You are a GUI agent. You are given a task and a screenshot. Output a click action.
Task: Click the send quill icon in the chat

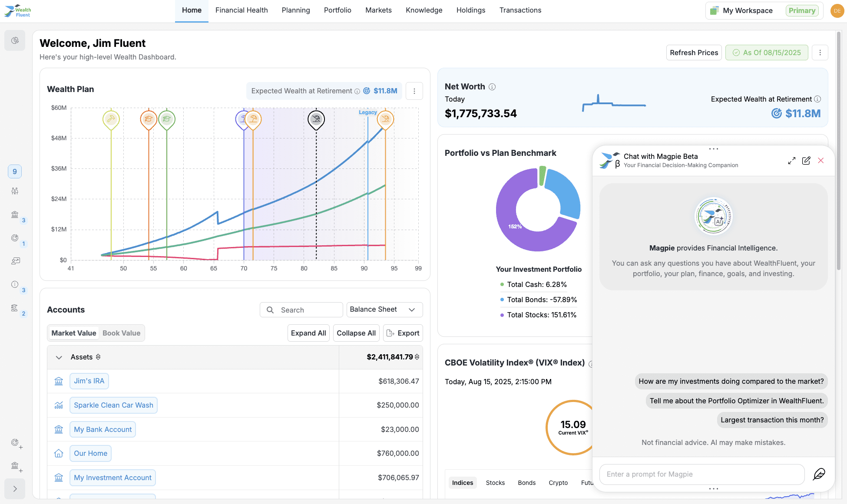click(x=819, y=474)
